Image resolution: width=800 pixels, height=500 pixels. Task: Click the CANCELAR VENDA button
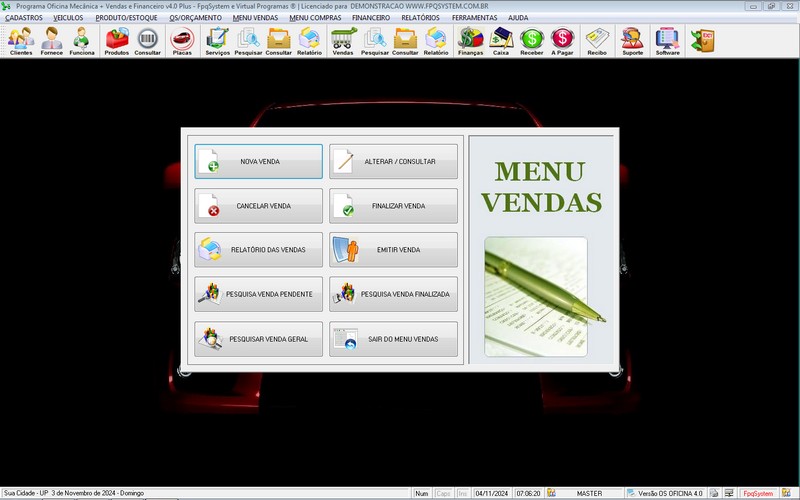259,206
